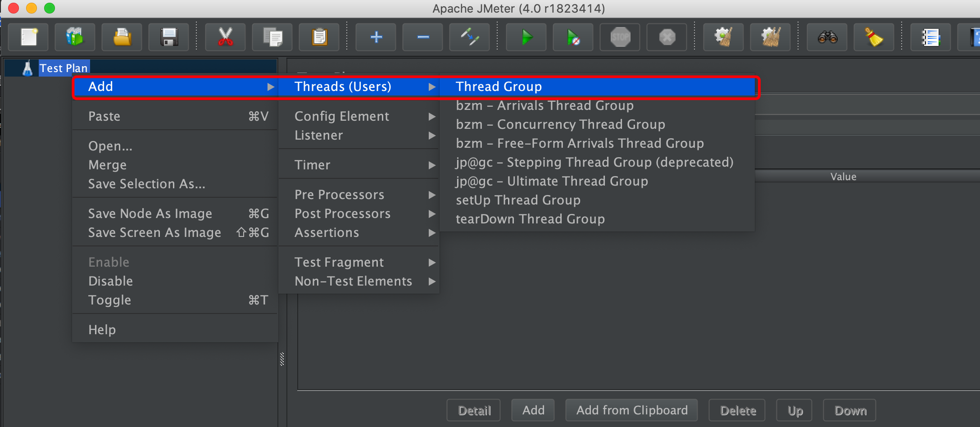The image size is (980, 427).
Task: Click the Save floppy disk icon
Action: (169, 37)
